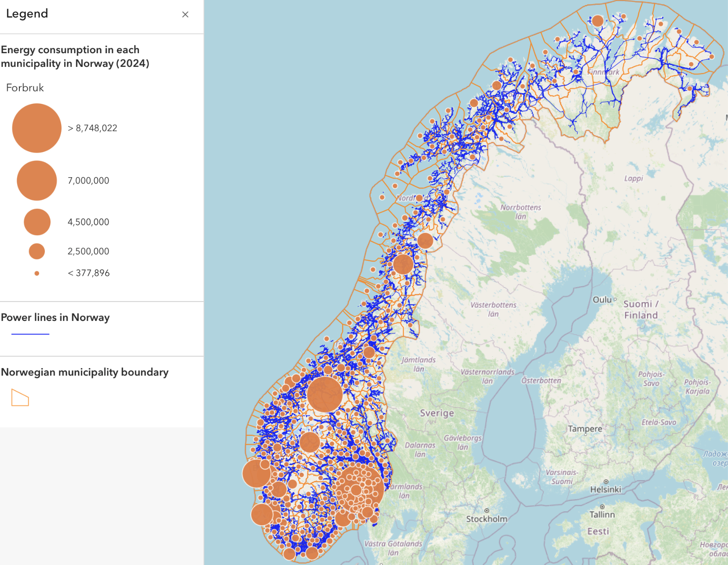Click the Tampere label on the map
The height and width of the screenshot is (565, 728).
(x=585, y=429)
